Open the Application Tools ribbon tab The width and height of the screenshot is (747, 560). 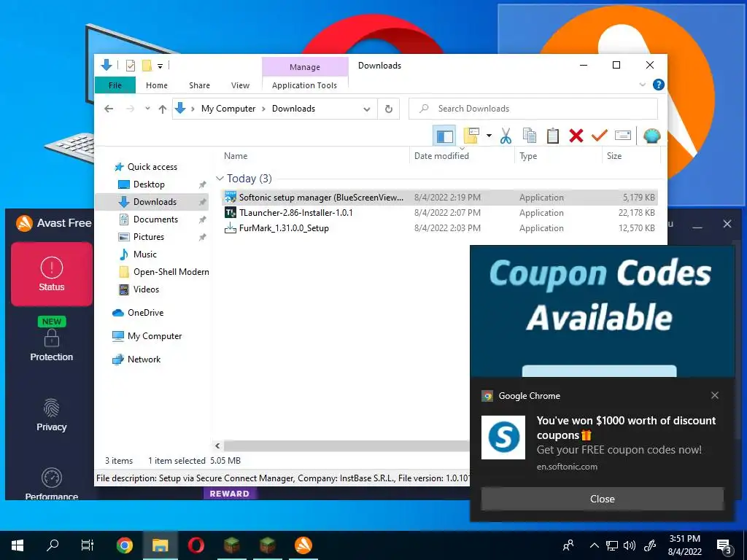click(x=304, y=85)
